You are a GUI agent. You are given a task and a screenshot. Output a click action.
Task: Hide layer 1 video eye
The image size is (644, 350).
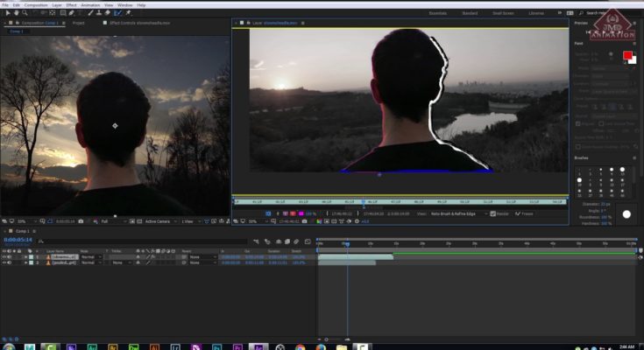pyautogui.click(x=4, y=257)
